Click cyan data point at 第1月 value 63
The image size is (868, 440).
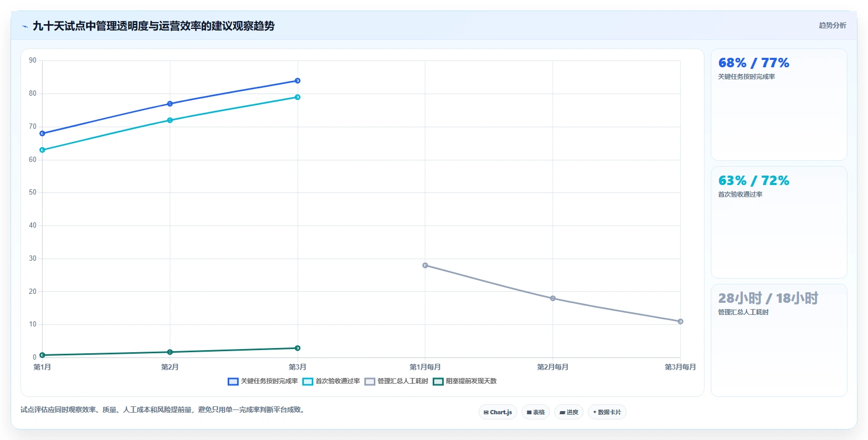pos(42,150)
